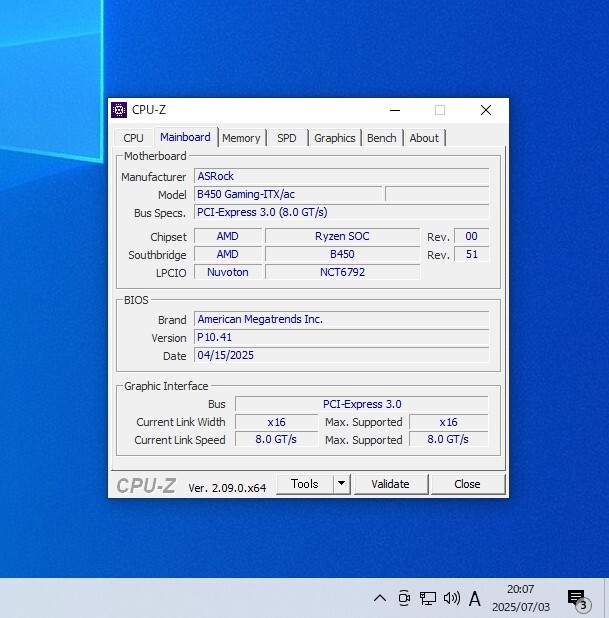This screenshot has height=618, width=609.
Task: Click the Tools button
Action: 305,484
